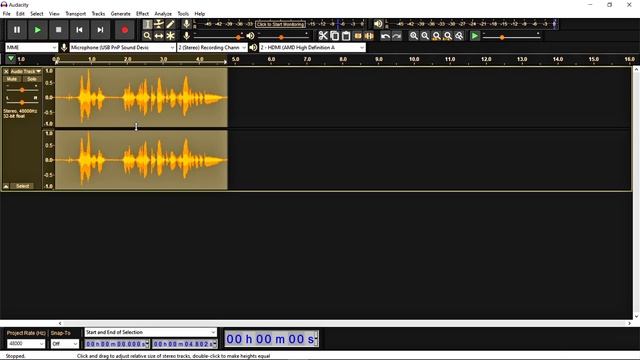Adjust the track pan L/R slider
The height and width of the screenshot is (360, 640).
(22, 102)
